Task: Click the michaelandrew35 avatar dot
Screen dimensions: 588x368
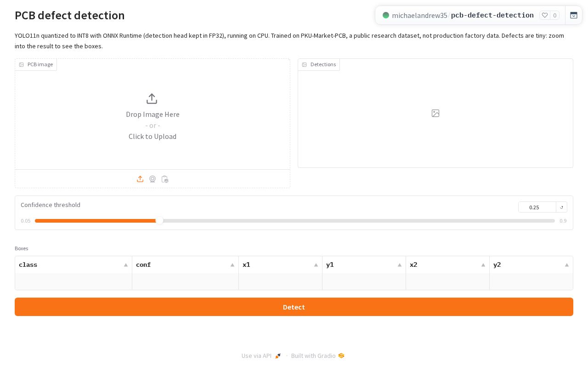Action: 386,15
